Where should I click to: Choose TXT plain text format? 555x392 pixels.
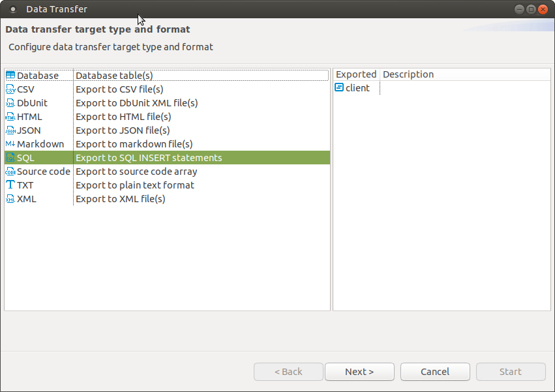coord(25,185)
